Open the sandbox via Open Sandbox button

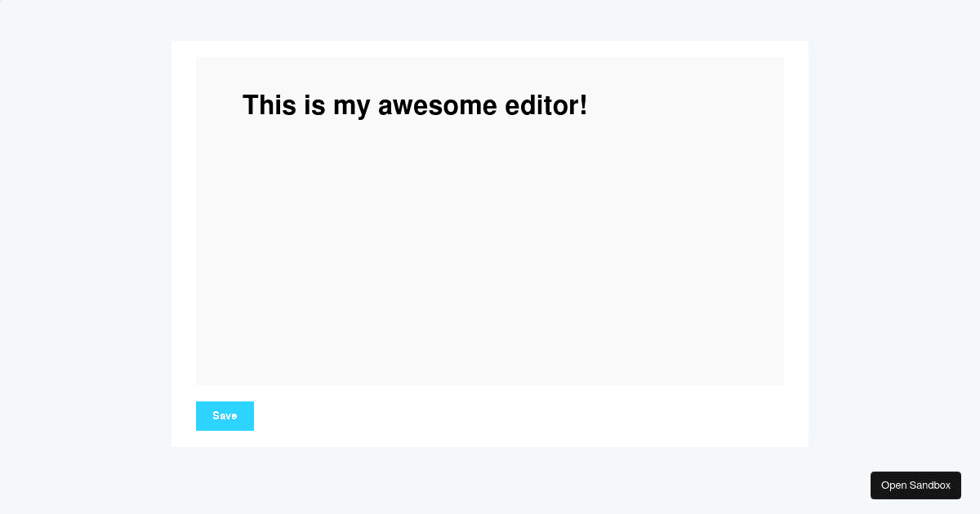[x=915, y=485]
